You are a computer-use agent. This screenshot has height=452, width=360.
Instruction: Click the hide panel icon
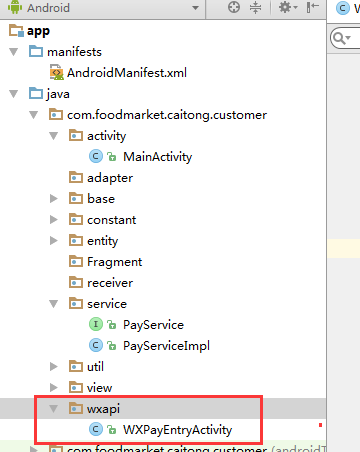(x=312, y=7)
